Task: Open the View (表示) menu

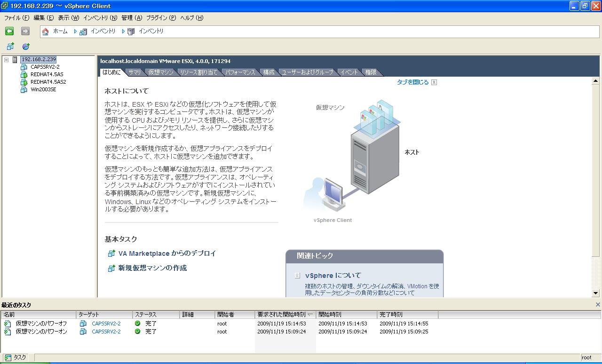Action: (68, 18)
